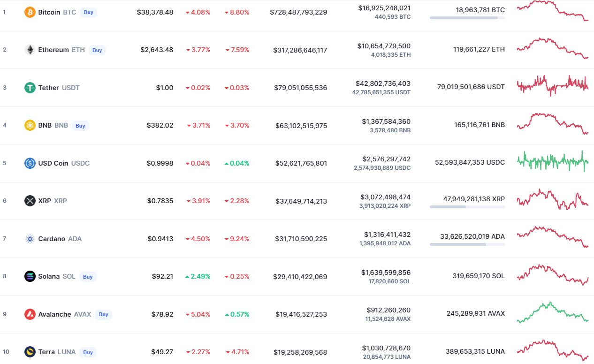Click the Tether green logo icon
594x364 pixels.
click(30, 88)
